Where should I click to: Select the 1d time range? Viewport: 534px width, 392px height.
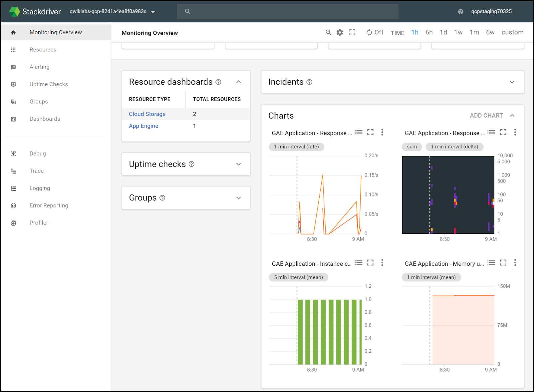click(443, 32)
